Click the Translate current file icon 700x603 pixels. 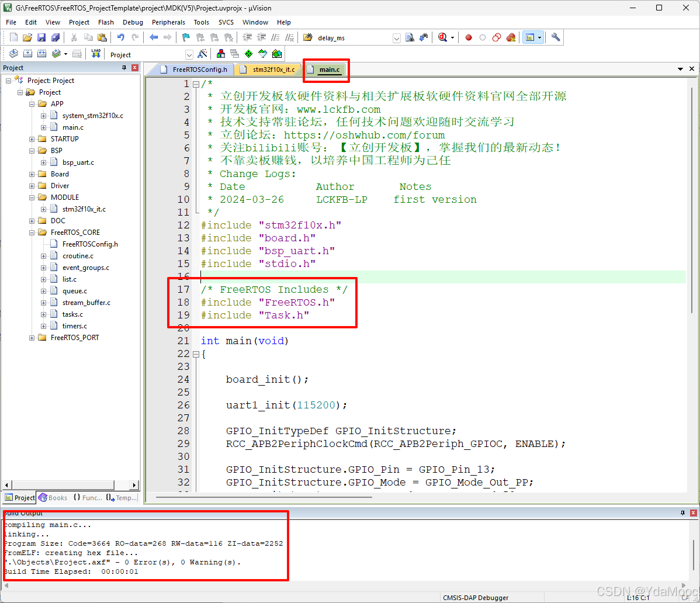pyautogui.click(x=13, y=54)
